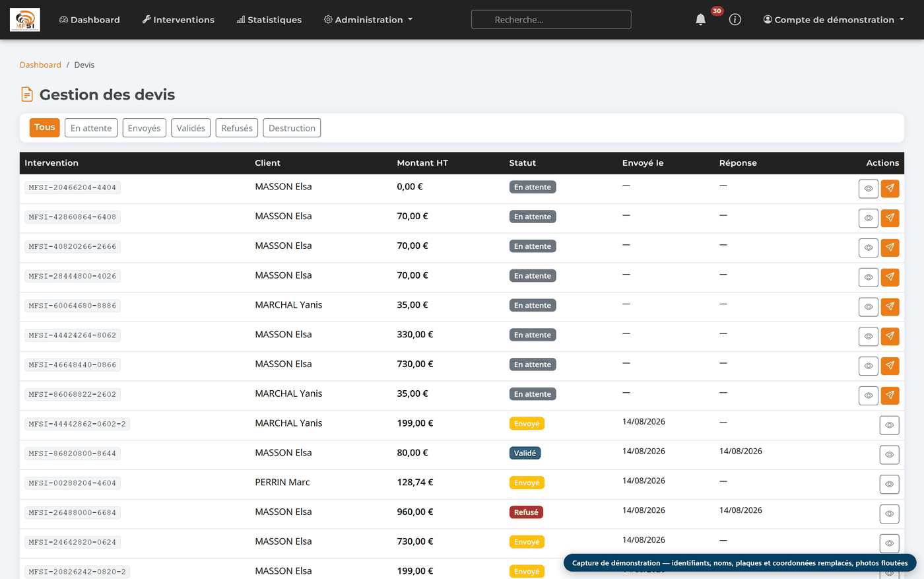Open the information icon in the navbar

pos(735,20)
